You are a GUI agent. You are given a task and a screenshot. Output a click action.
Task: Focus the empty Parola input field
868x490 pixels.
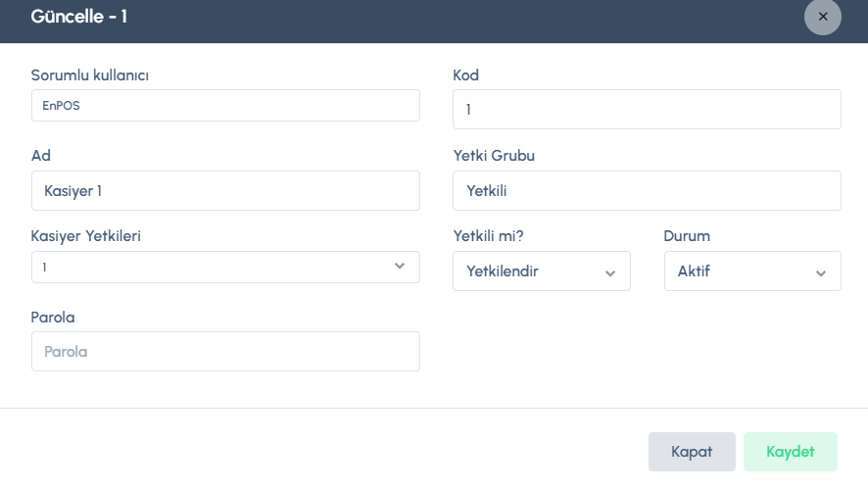pos(225,351)
